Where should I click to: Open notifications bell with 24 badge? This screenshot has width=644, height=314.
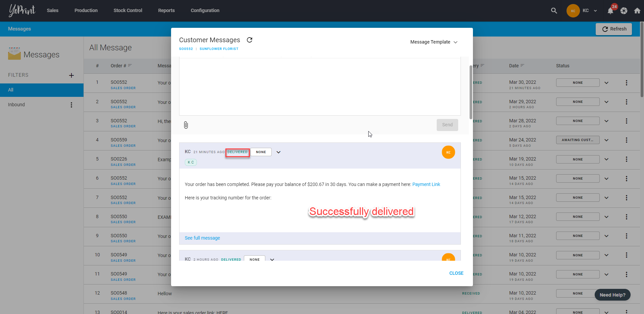tap(610, 11)
